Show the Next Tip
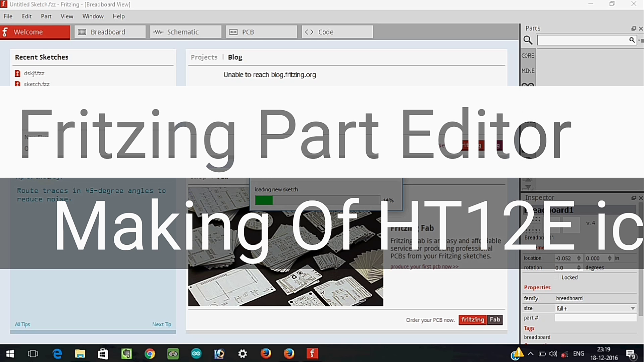 (x=162, y=324)
